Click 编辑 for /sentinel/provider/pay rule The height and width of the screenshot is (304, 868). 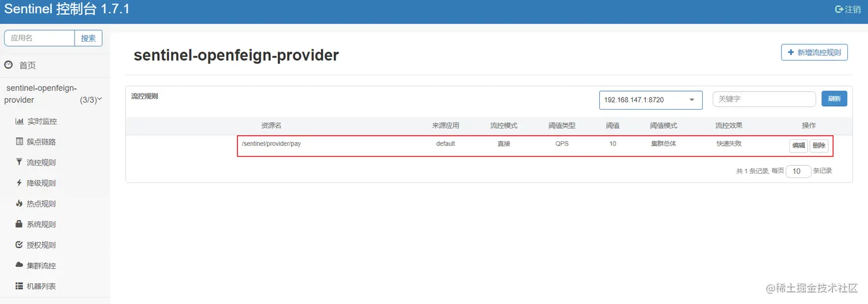799,146
